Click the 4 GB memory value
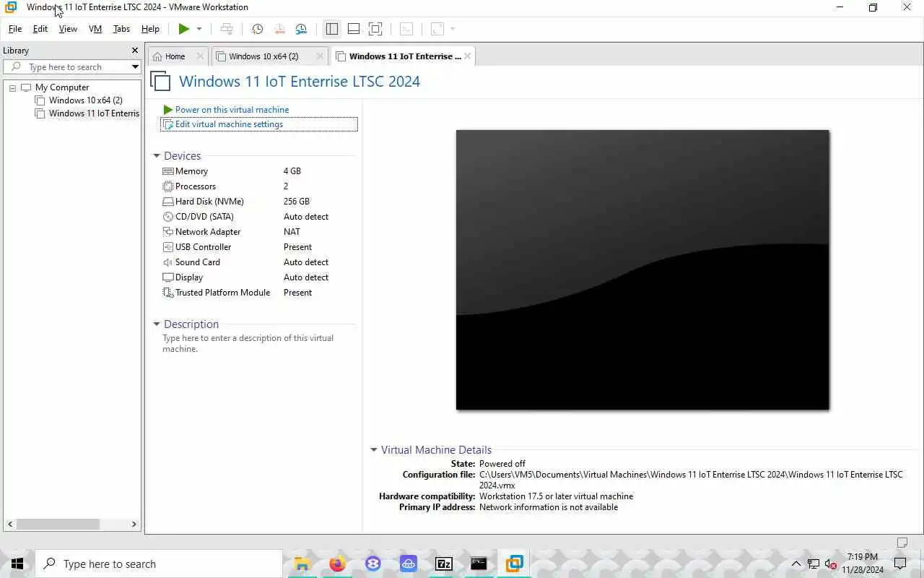Image resolution: width=924 pixels, height=578 pixels. (292, 171)
